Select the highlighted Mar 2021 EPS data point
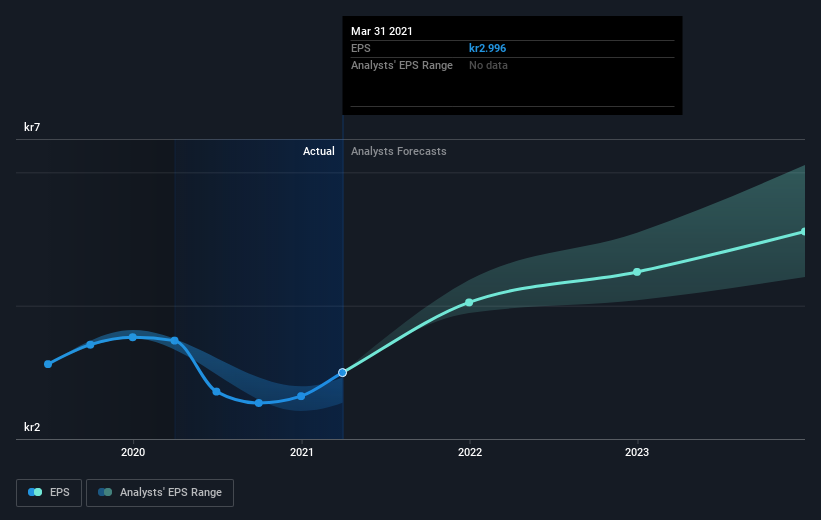 click(x=342, y=372)
